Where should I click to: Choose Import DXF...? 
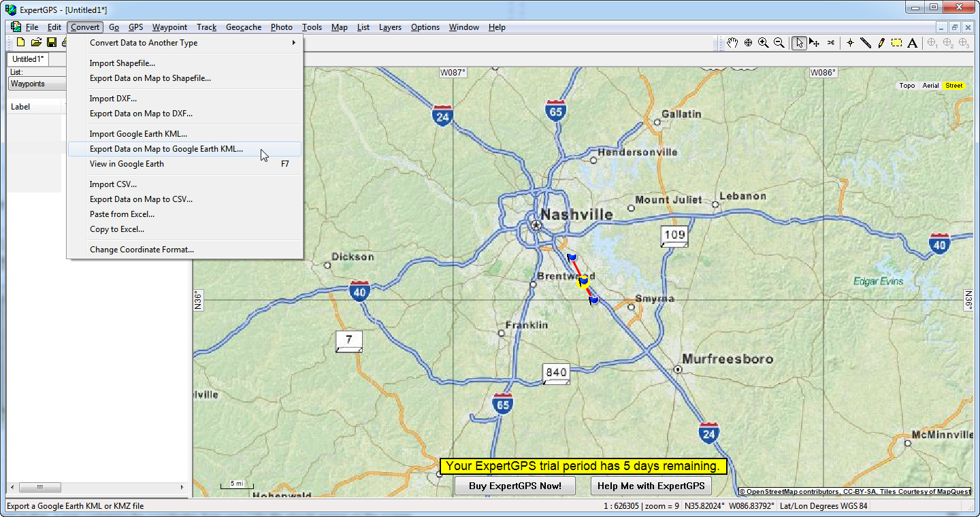click(x=184, y=99)
